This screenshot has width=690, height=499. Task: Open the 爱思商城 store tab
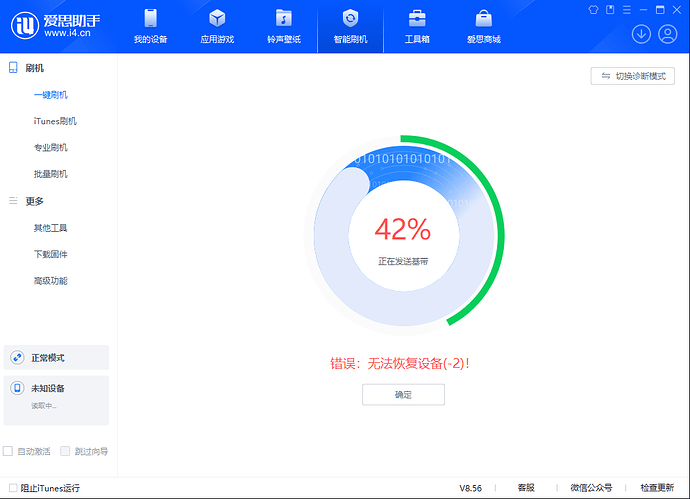[x=484, y=26]
